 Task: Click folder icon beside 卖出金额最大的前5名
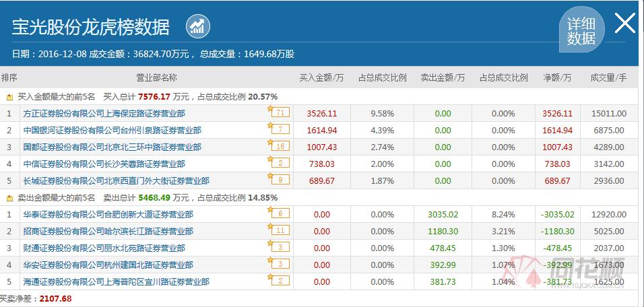10,198
